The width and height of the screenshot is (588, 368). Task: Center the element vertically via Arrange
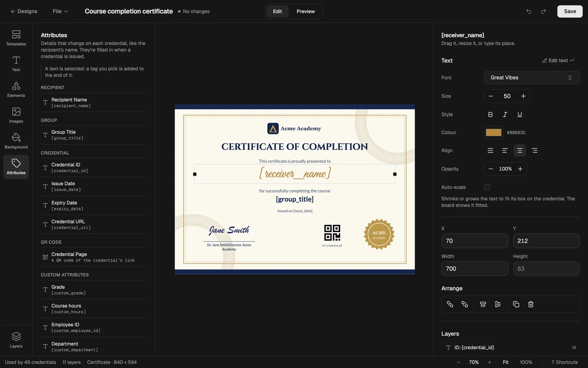point(498,304)
